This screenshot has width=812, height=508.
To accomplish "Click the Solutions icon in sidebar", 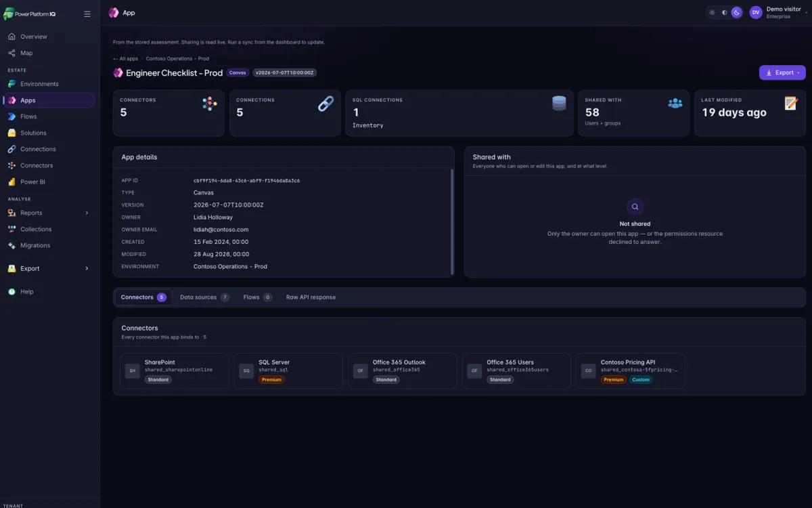I will [x=12, y=133].
